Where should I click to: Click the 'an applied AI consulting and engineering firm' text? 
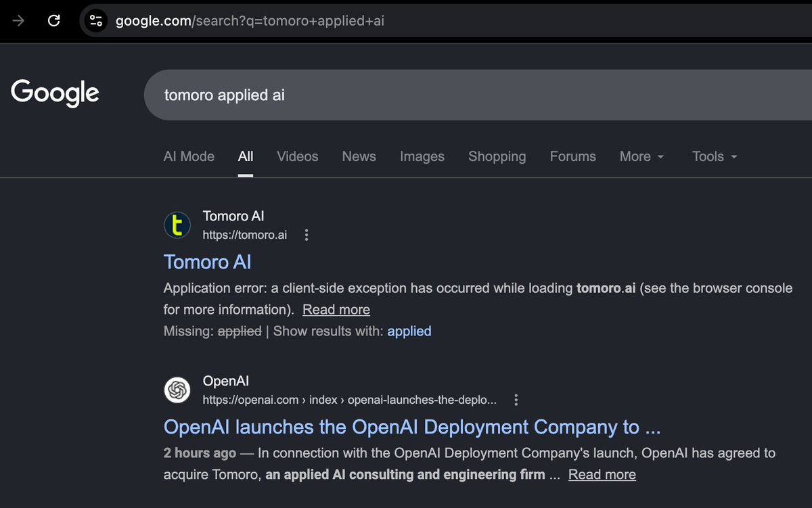[405, 475]
